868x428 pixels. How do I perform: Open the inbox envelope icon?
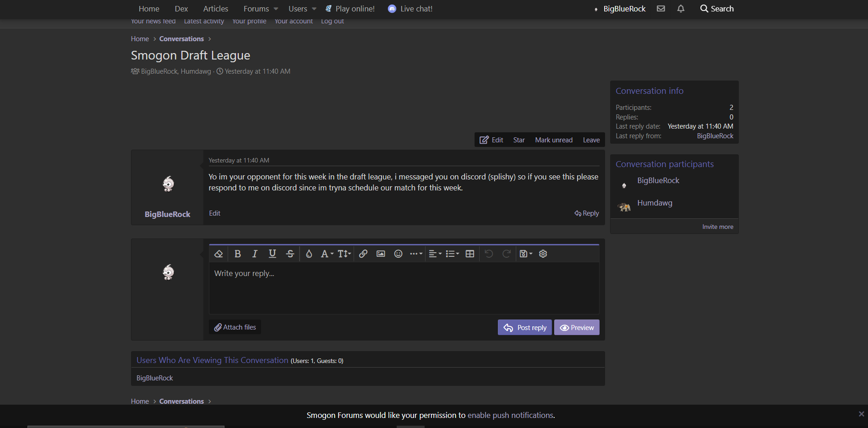(x=661, y=9)
